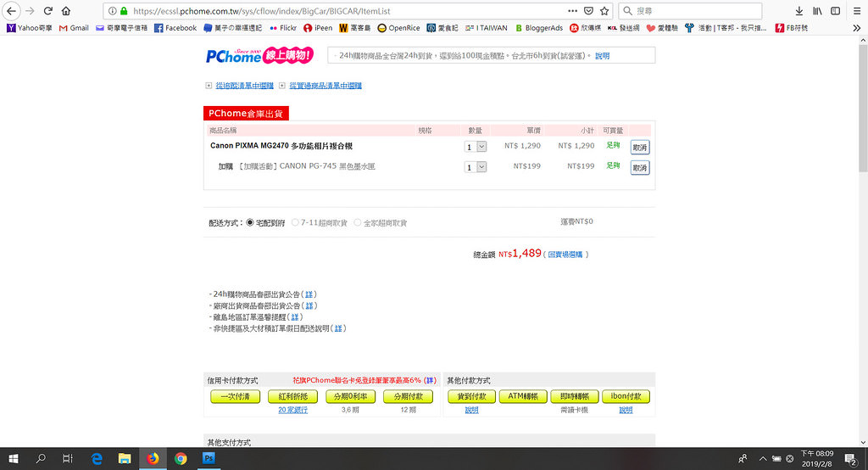Open the Firefox downloads arrow icon

coord(798,10)
